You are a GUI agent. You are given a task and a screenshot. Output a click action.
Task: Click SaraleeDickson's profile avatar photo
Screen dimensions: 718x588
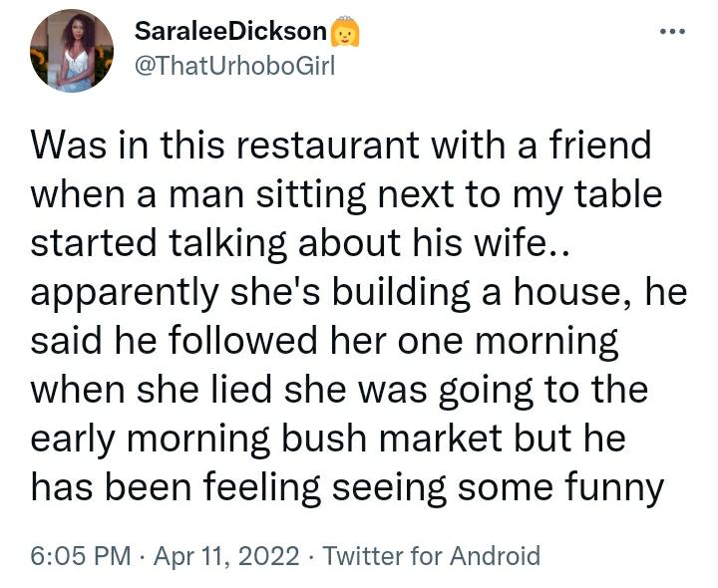72,51
